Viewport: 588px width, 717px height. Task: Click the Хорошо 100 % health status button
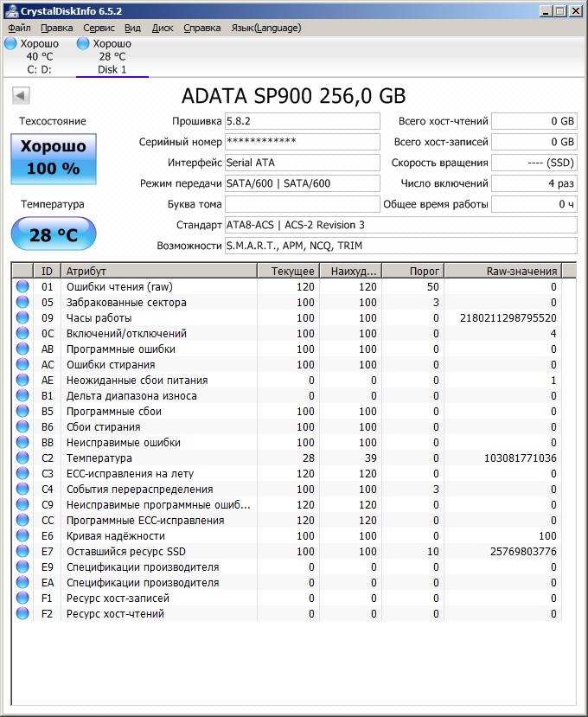point(54,158)
